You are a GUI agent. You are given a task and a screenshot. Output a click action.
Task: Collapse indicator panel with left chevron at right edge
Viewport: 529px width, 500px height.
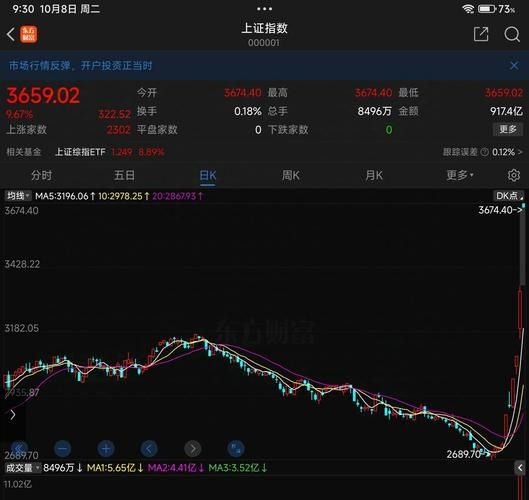(x=520, y=468)
